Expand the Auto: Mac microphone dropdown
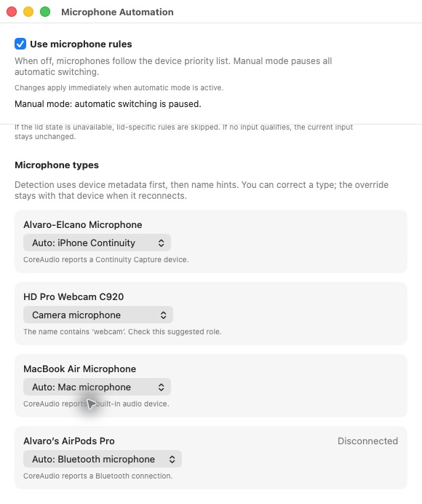Viewport: 422px width, 504px height. 97,387
